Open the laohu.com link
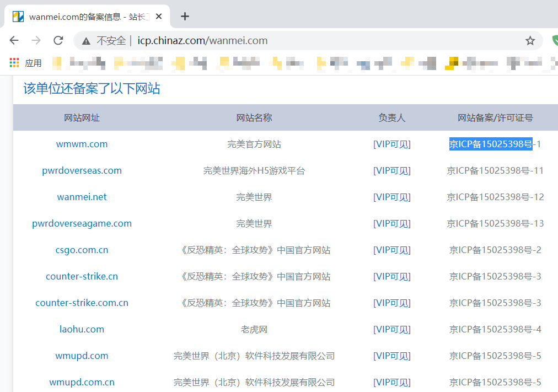Image resolution: width=558 pixels, height=392 pixels. coord(82,329)
